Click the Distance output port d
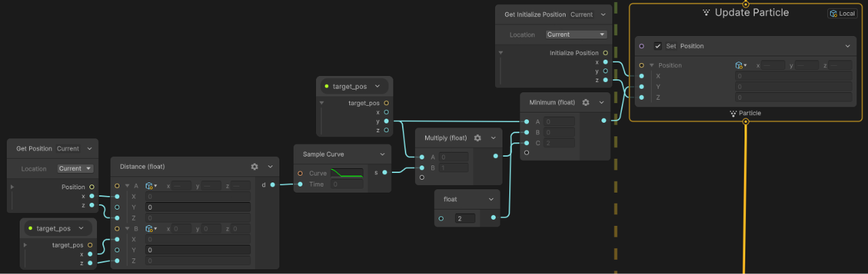Viewport: 868px width, 274px height. (273, 184)
